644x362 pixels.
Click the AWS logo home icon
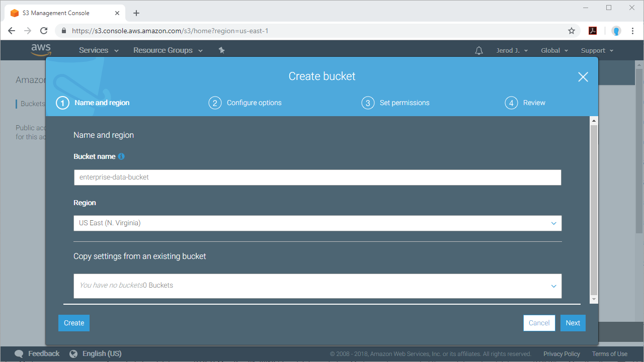[41, 50]
